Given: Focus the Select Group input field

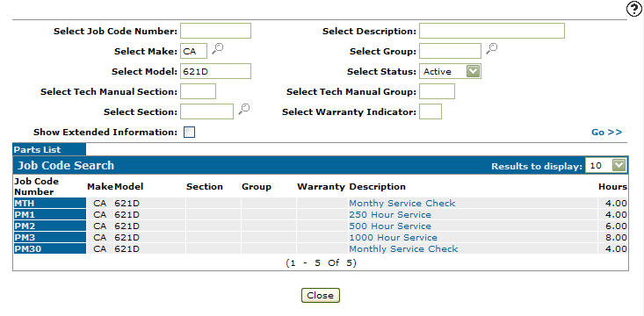Looking at the screenshot, I should click(450, 51).
